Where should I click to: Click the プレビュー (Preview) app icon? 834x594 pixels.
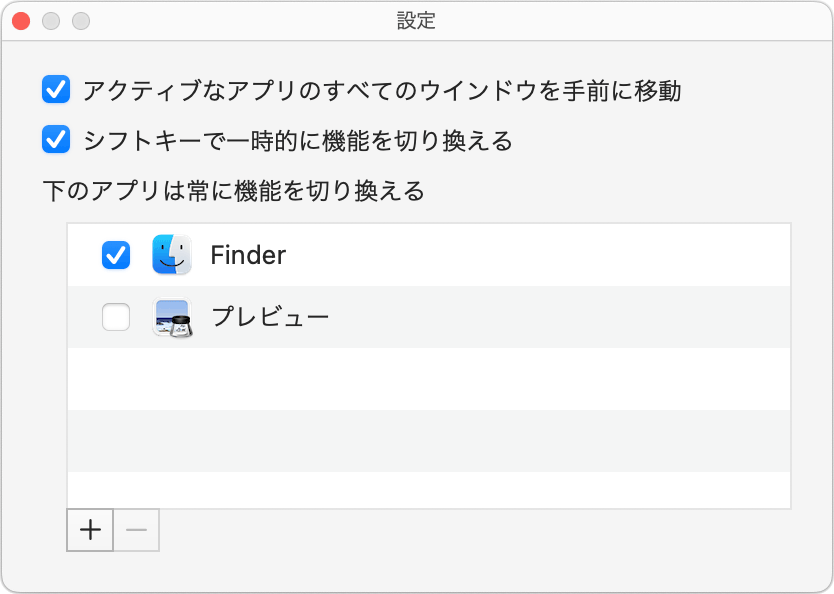pyautogui.click(x=170, y=316)
